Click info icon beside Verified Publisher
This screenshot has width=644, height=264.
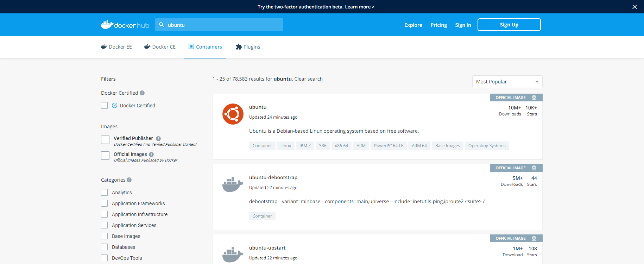(158, 139)
